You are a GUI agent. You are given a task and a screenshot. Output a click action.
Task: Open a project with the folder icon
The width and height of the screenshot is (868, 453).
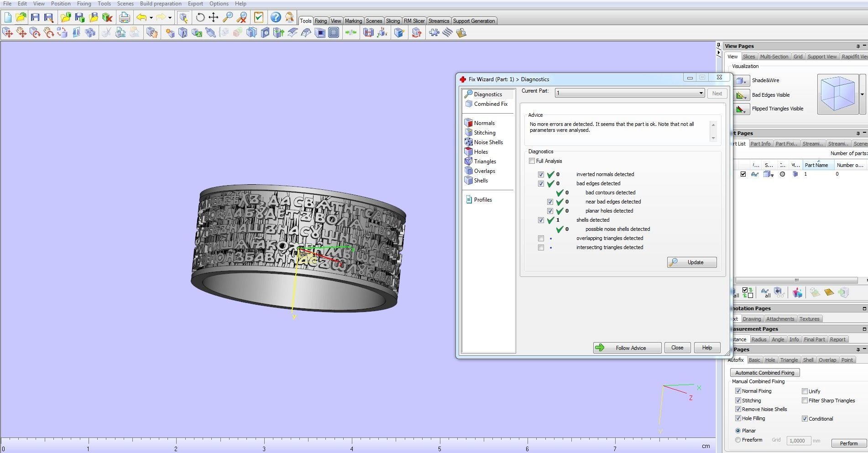(21, 18)
